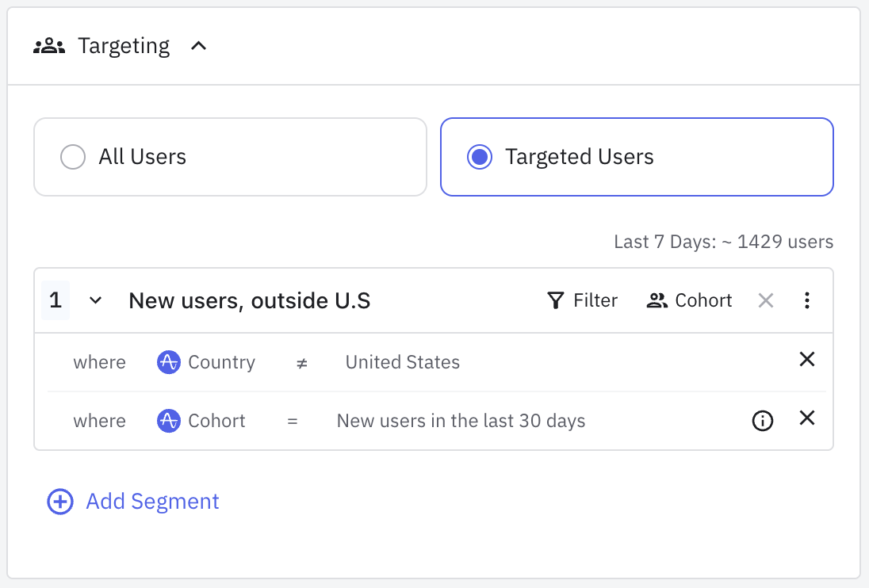869x588 pixels.
Task: Open the segment's three-dot more menu
Action: [807, 300]
